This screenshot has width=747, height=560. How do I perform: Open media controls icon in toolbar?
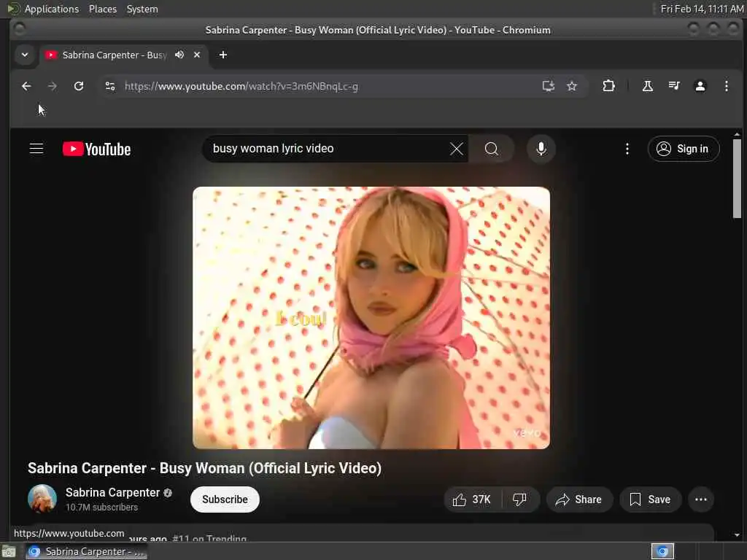click(673, 86)
